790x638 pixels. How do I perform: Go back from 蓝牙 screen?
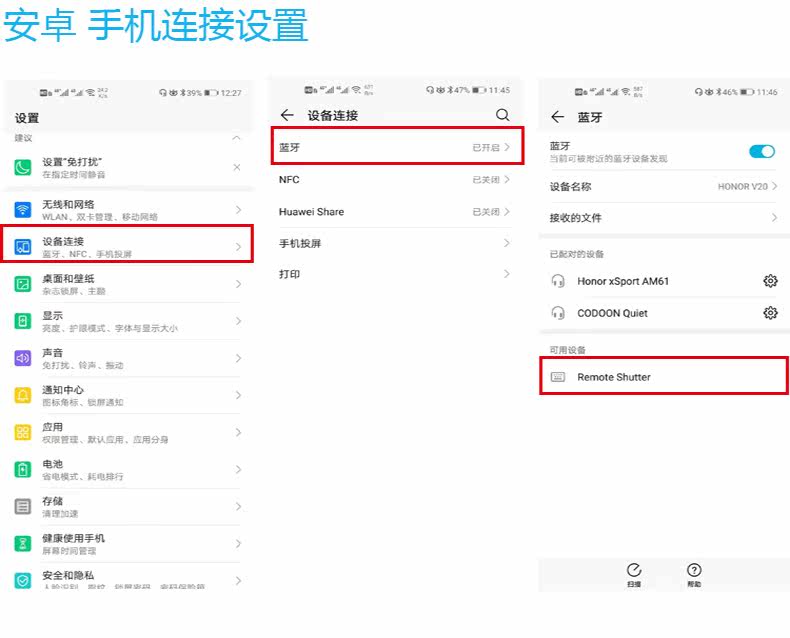(557, 117)
